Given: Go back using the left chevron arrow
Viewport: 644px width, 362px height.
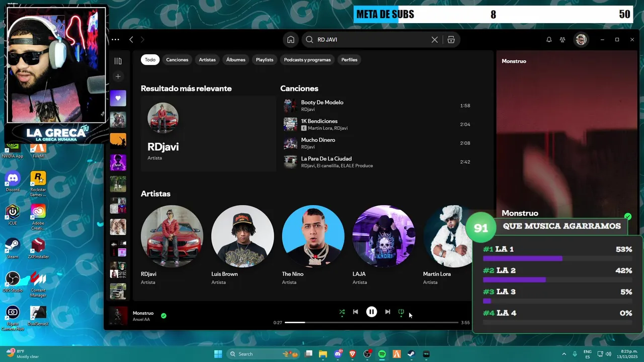Looking at the screenshot, I should coord(131,39).
